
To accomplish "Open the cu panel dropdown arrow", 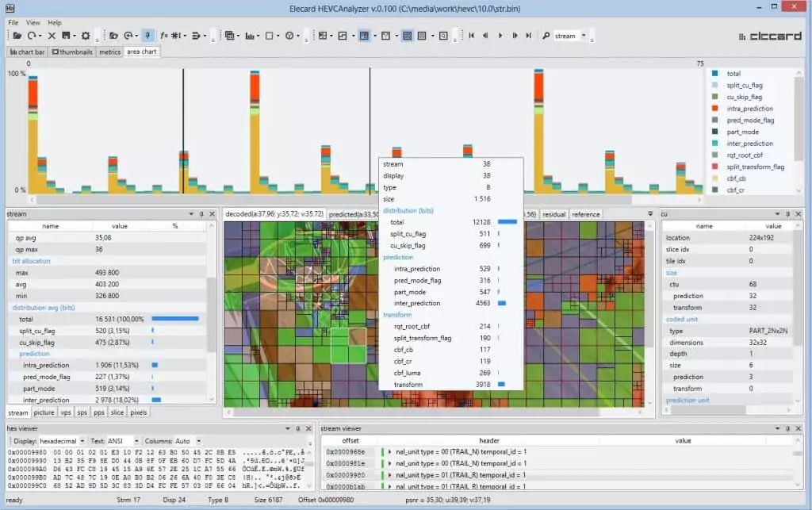I will coord(777,214).
